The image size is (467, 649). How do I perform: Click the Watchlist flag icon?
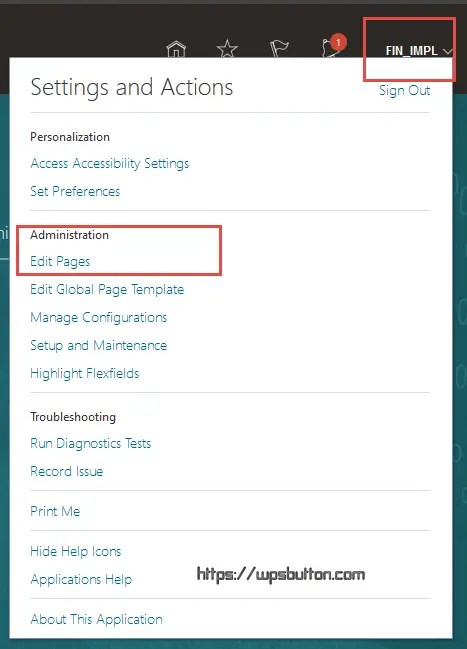click(x=280, y=49)
